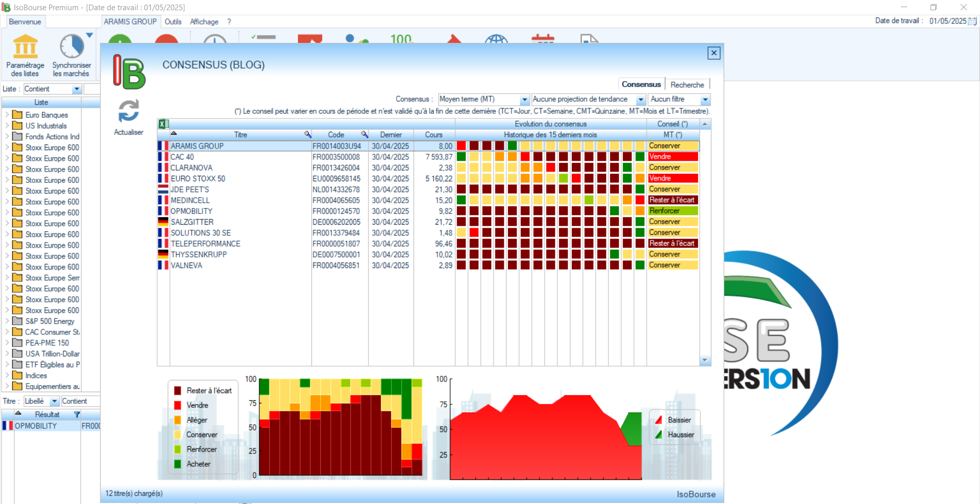980x504 pixels.
Task: Click the German flag beside SALZGITTER
Action: (163, 222)
